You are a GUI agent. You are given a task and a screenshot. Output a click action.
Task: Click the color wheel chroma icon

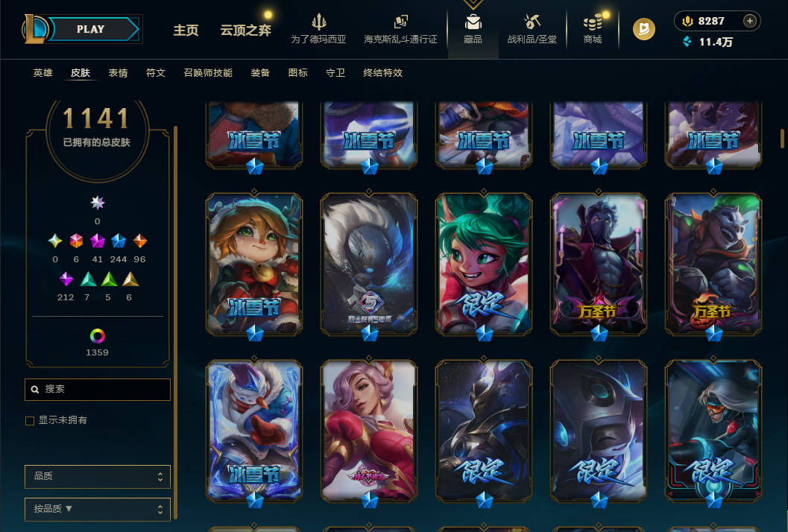[98, 335]
